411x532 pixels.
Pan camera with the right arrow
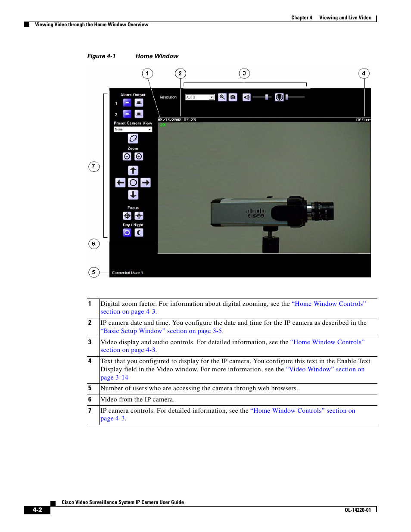146,183
